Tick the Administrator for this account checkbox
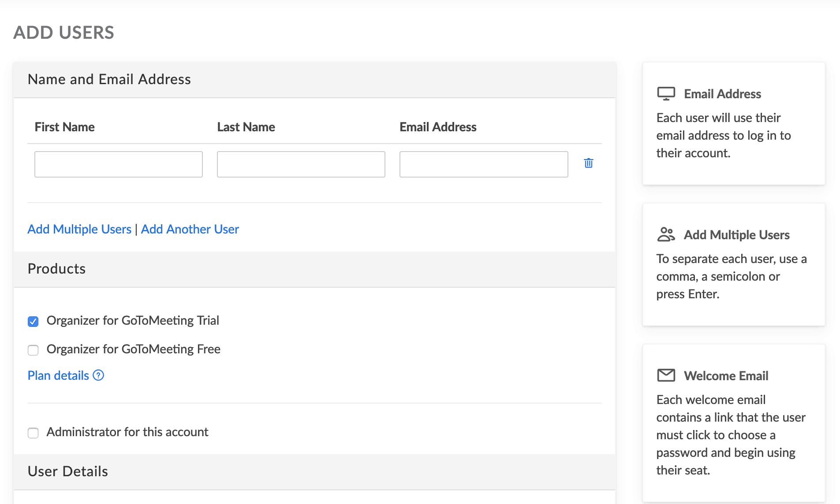840x504 pixels. (x=33, y=433)
